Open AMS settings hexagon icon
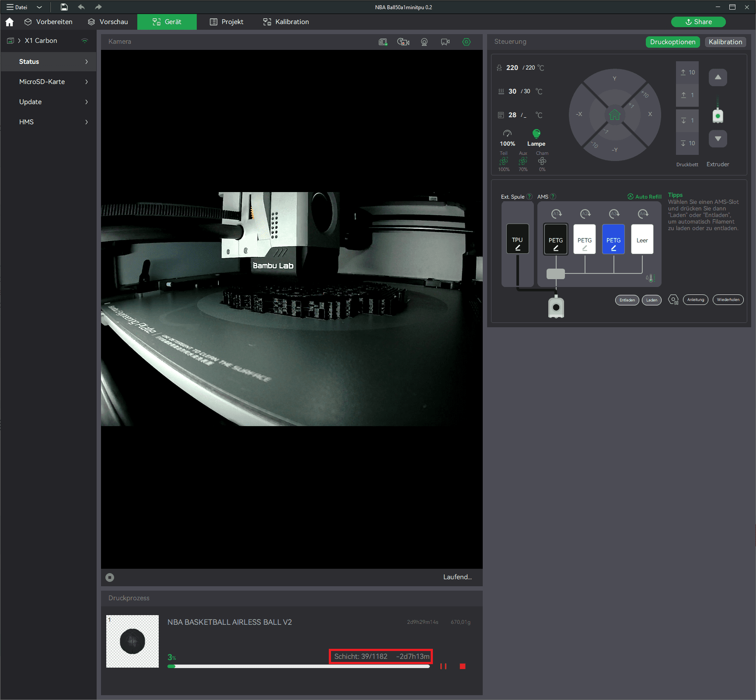 coord(673,300)
